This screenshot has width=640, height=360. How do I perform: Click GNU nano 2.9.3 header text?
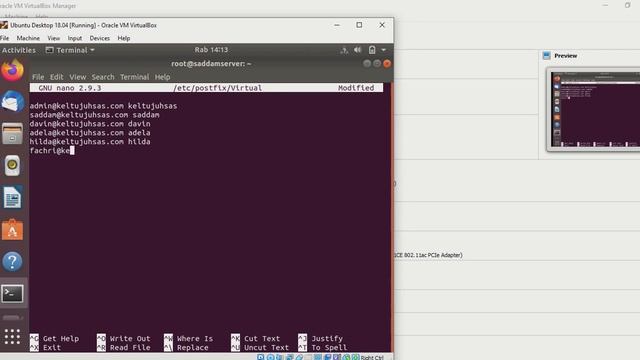pyautogui.click(x=69, y=88)
